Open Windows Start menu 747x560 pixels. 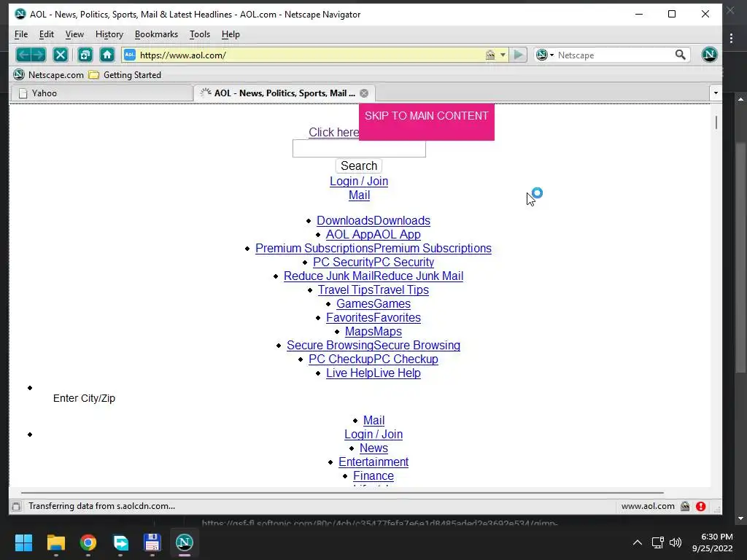click(x=23, y=542)
